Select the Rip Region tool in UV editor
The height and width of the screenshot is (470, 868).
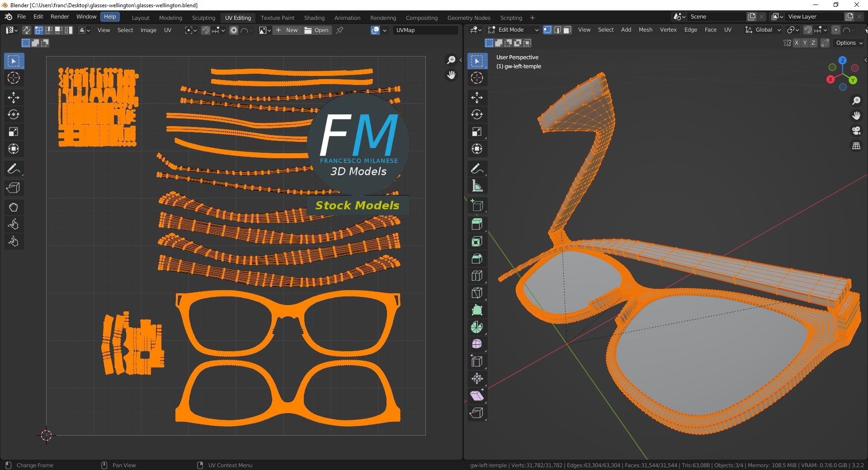13,188
